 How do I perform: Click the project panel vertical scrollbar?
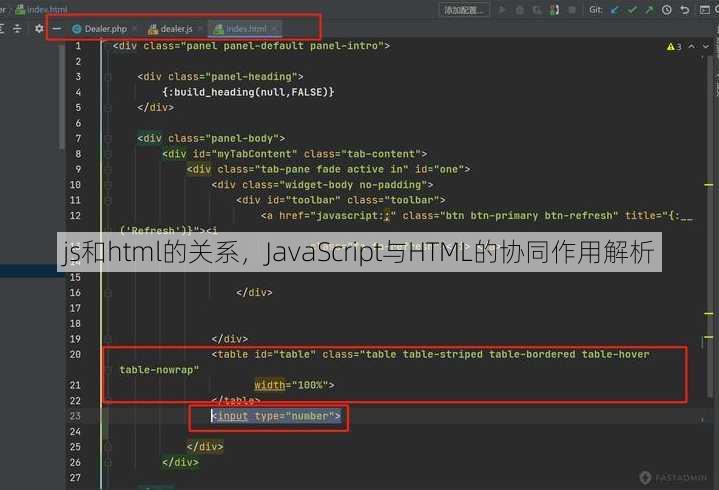(61, 96)
